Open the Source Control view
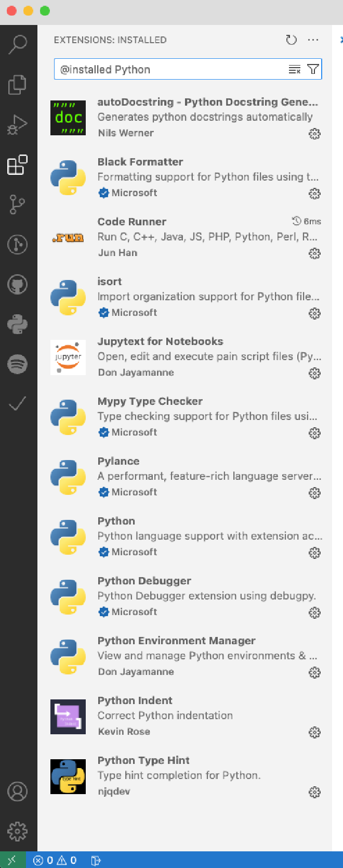 pos(18,204)
